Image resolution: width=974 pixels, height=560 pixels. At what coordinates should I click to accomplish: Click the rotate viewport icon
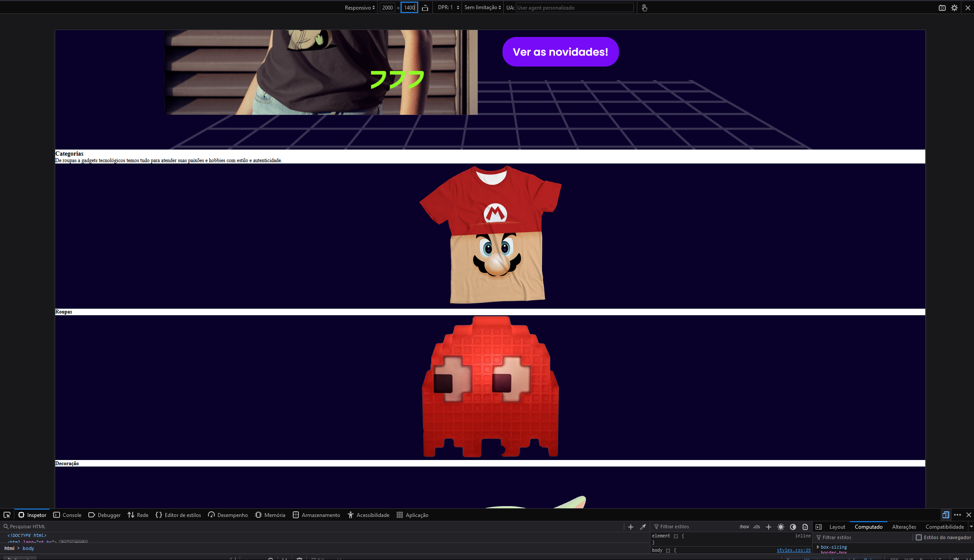pyautogui.click(x=425, y=8)
